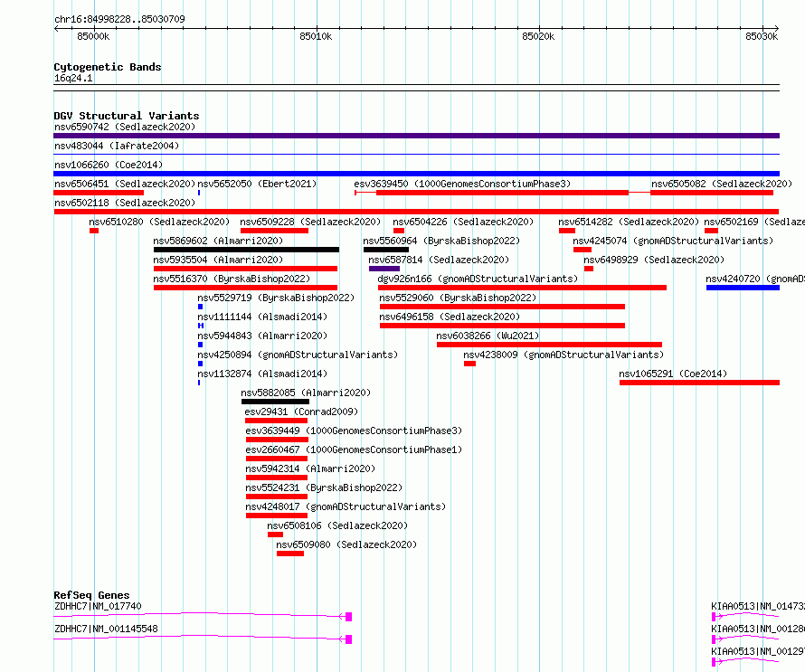Open the nsv6506451 (Sedlazeck2020) label

click(x=125, y=184)
